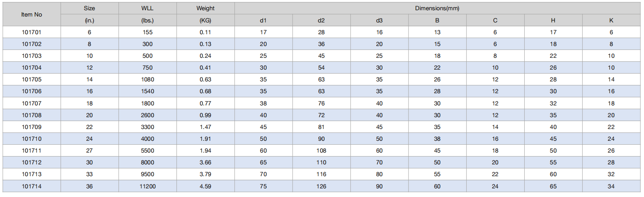This screenshot has width=644, height=197.
Task: Click item number 101714 cell
Action: (32, 186)
